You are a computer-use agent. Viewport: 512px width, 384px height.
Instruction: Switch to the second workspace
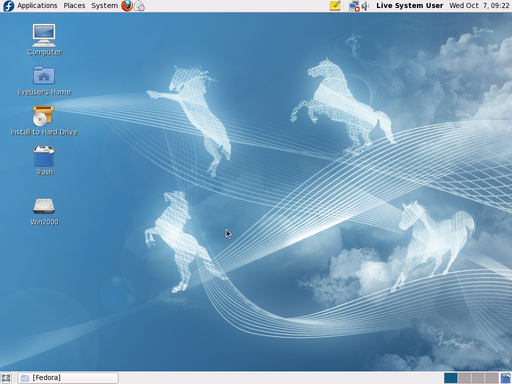click(464, 378)
